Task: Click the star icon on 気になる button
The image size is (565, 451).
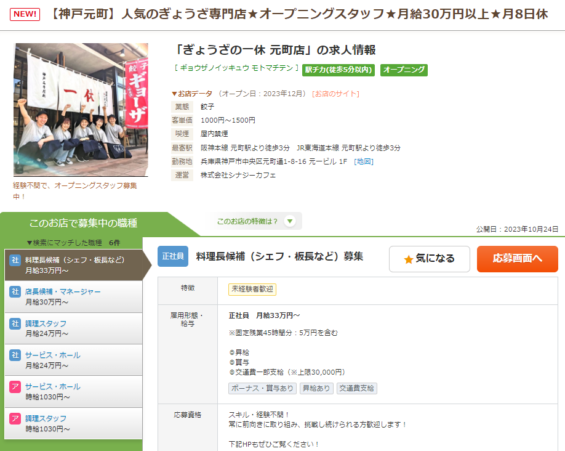Action: (408, 259)
